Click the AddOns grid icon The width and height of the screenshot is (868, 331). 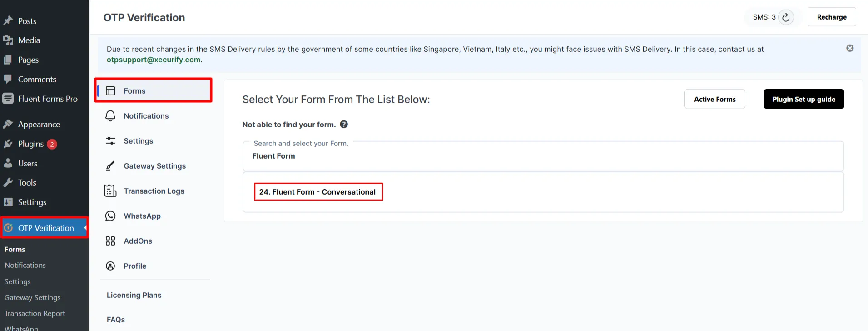[x=110, y=241]
